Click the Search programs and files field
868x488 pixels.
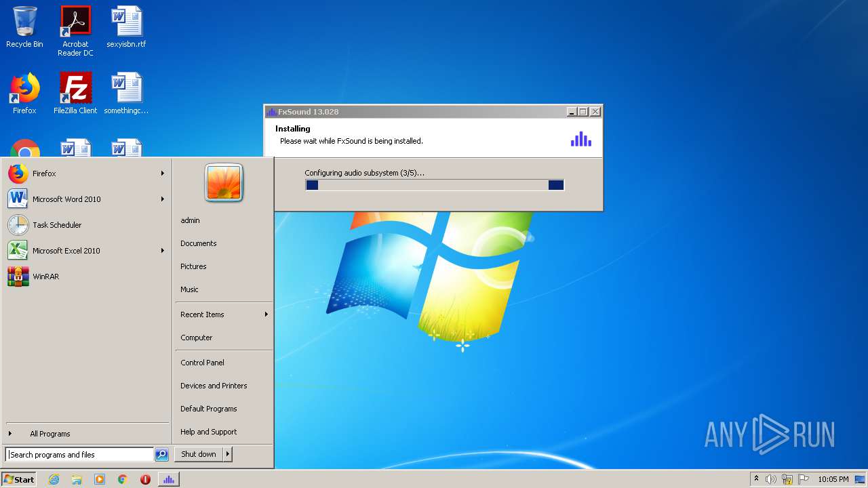[x=79, y=455]
